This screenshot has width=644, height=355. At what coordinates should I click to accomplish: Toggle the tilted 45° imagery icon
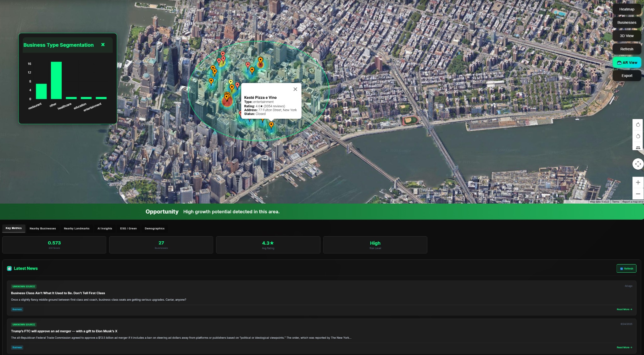coord(638,147)
